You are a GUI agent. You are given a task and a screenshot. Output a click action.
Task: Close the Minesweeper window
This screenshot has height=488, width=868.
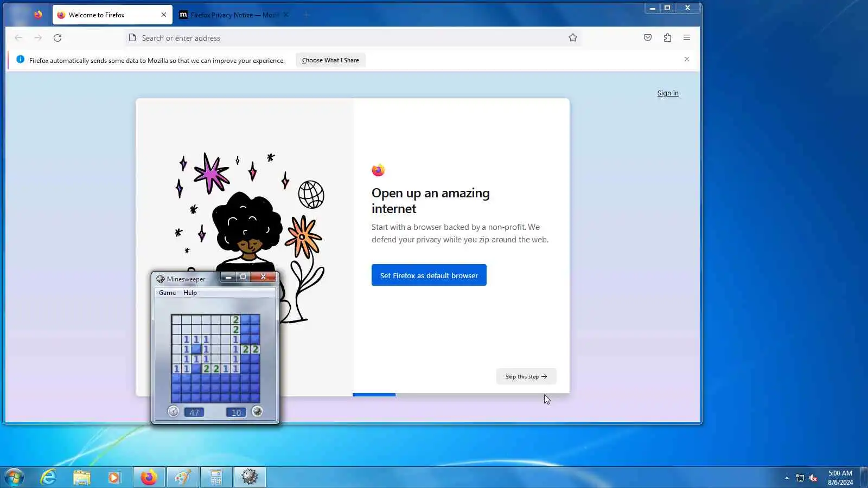click(264, 277)
